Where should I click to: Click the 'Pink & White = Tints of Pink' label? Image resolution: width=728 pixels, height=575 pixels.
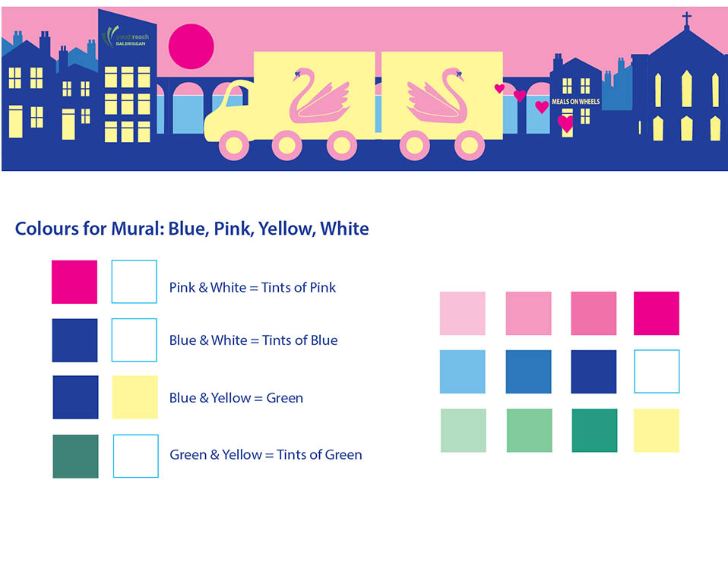pos(252,288)
